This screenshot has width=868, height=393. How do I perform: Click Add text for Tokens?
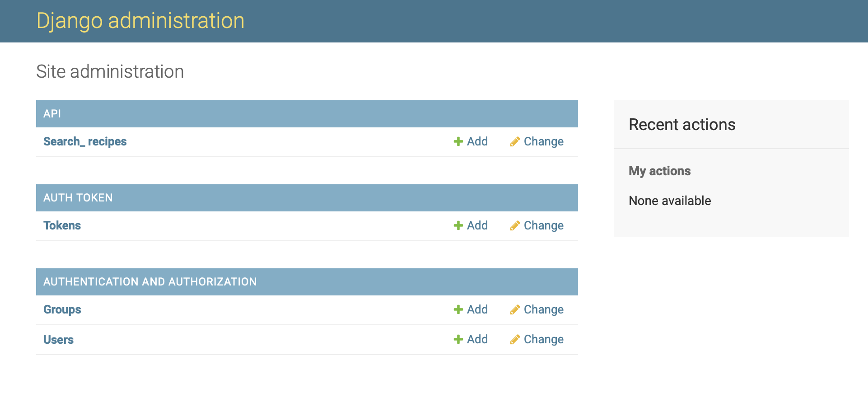pos(477,225)
